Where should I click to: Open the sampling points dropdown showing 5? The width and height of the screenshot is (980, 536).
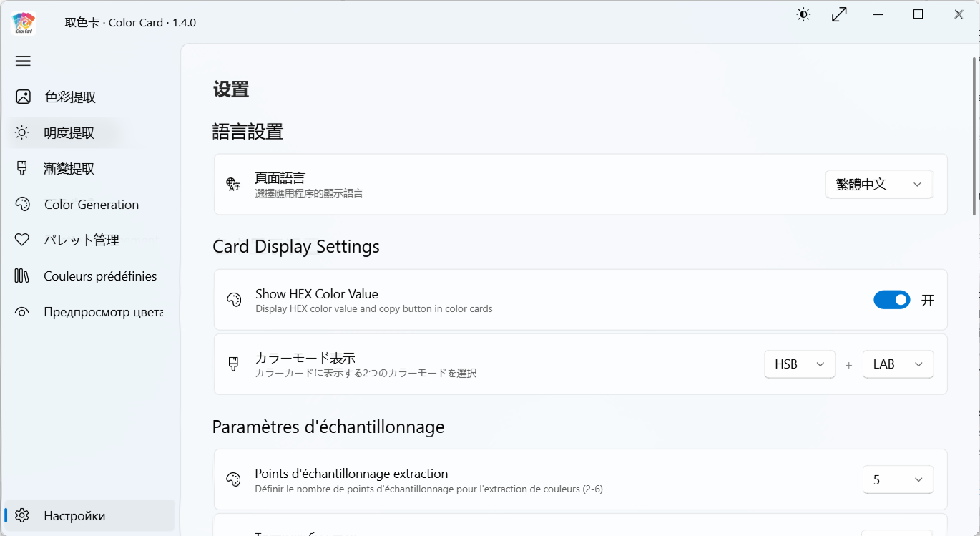tap(897, 479)
